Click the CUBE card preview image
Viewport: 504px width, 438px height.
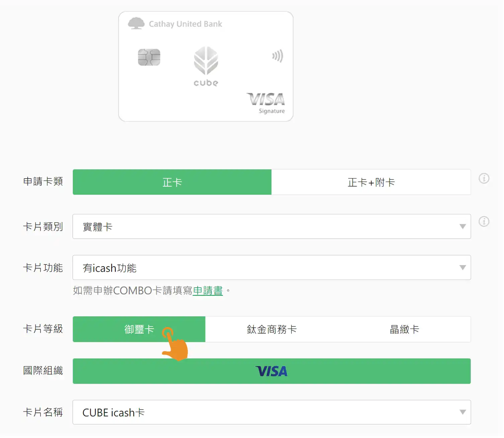point(206,67)
